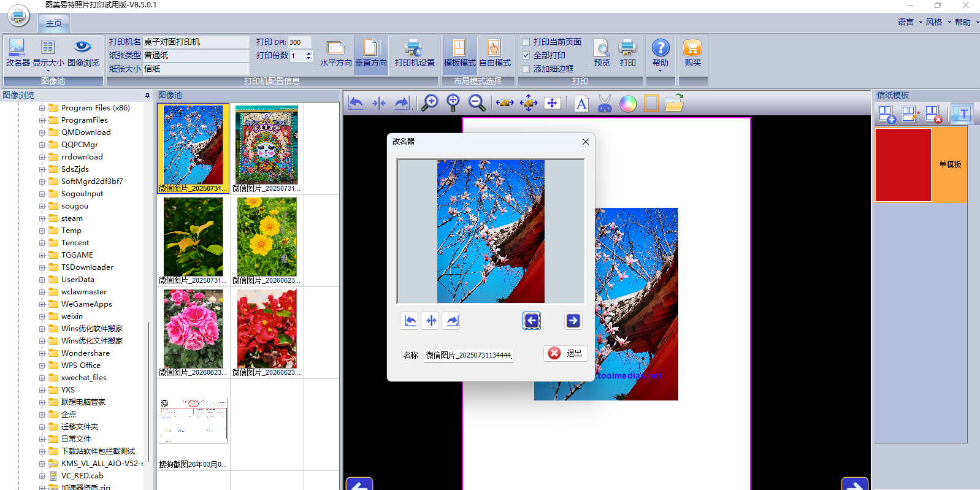The image size is (980, 490).
Task: Enable 添加细边框 thin border checkbox
Action: [x=526, y=69]
